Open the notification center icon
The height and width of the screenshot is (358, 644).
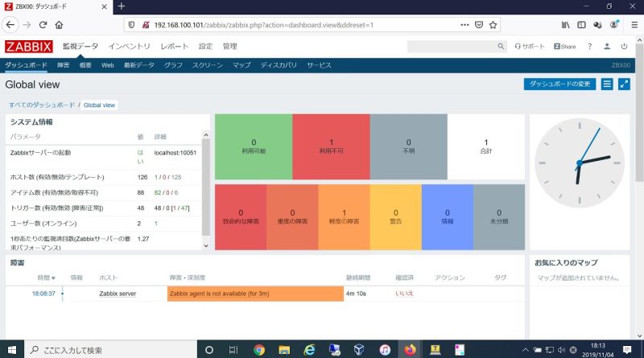627,350
